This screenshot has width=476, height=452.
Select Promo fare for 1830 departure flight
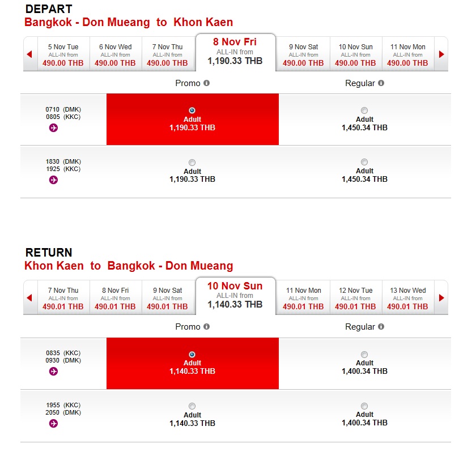click(192, 163)
